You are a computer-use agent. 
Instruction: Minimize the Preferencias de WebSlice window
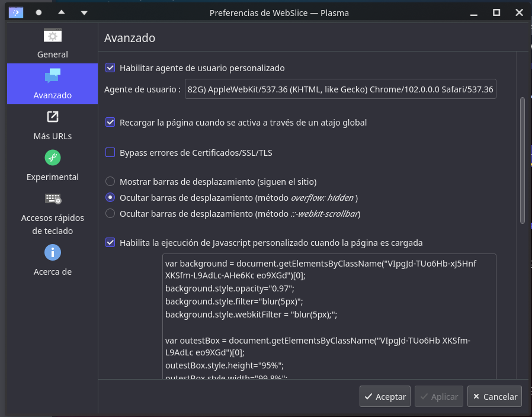pyautogui.click(x=474, y=14)
